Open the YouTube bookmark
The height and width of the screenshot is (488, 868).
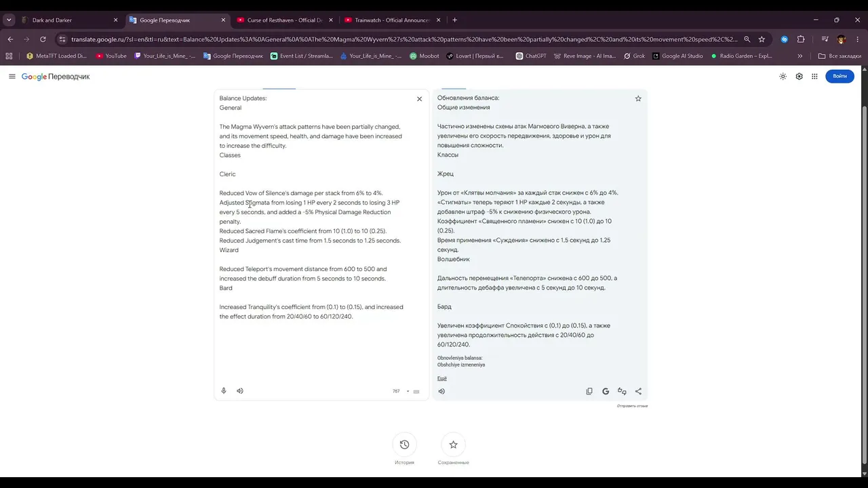point(111,56)
